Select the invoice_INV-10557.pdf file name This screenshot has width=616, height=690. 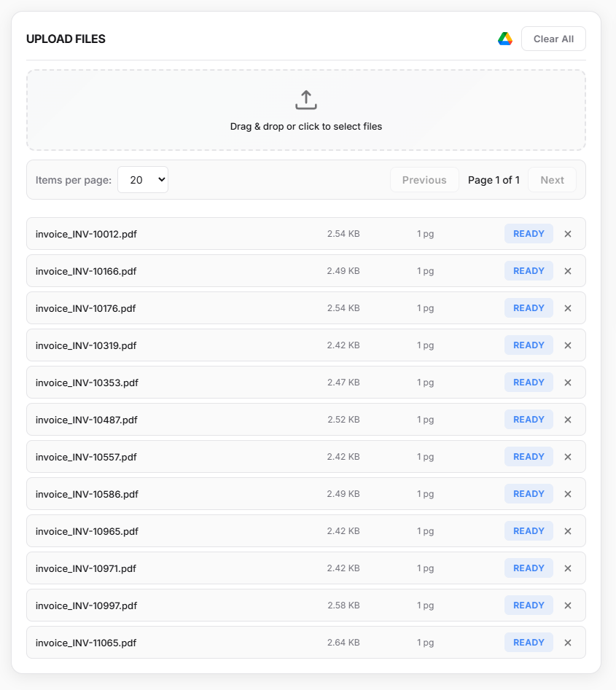point(86,457)
